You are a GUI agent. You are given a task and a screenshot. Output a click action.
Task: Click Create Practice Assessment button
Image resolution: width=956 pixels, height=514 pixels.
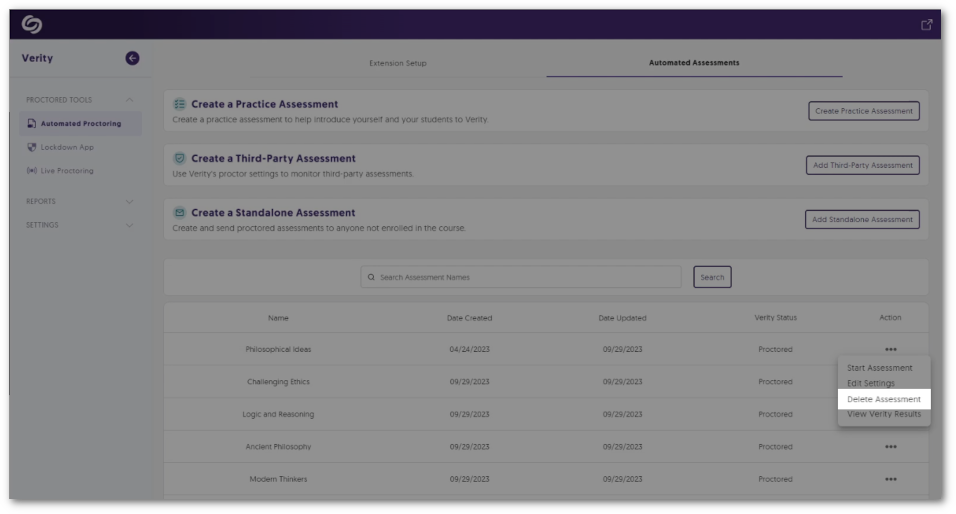tap(863, 111)
